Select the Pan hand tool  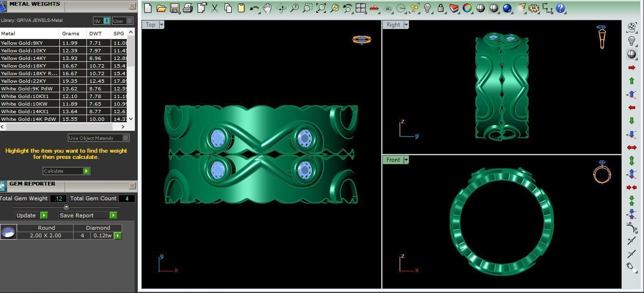tap(267, 8)
